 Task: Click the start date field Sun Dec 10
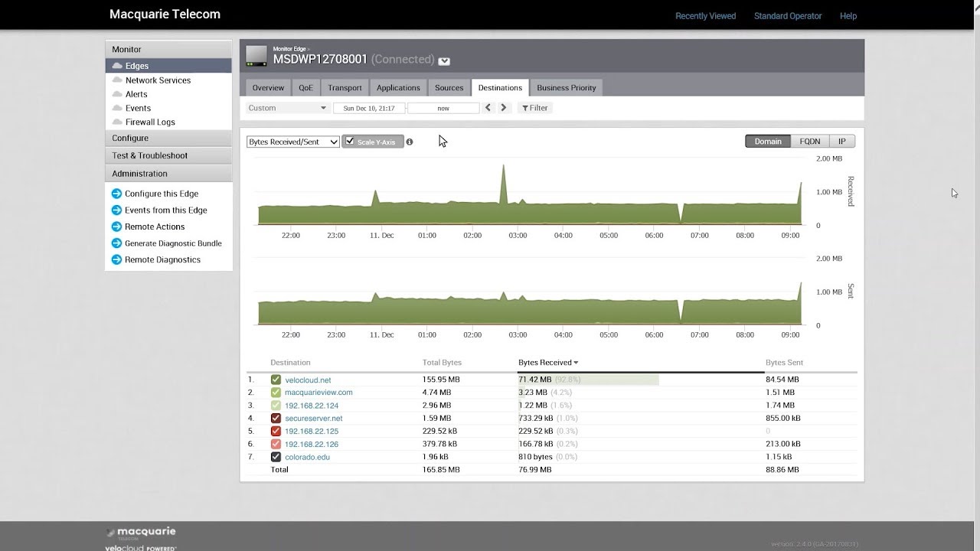369,108
